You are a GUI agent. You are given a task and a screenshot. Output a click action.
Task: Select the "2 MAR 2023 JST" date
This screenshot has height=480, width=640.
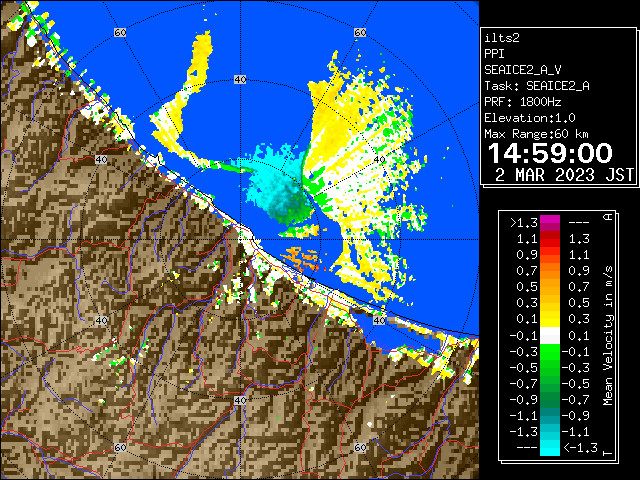[x=564, y=175]
